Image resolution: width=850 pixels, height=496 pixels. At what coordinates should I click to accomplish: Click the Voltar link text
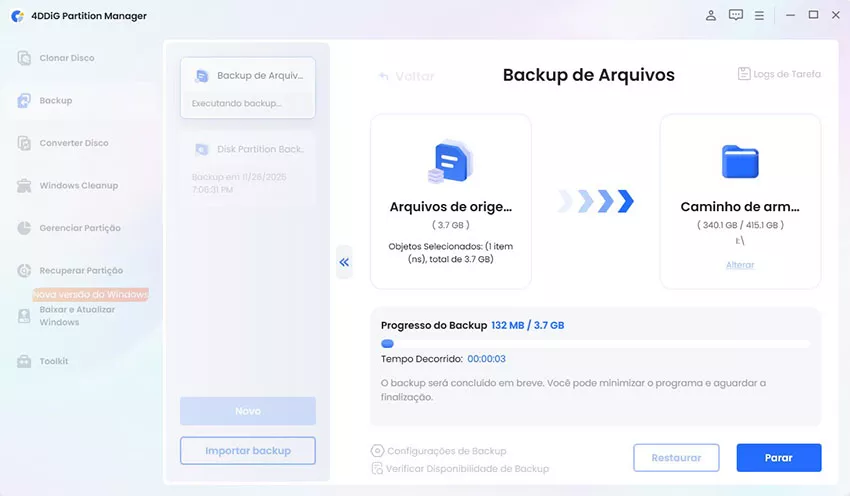tap(415, 76)
